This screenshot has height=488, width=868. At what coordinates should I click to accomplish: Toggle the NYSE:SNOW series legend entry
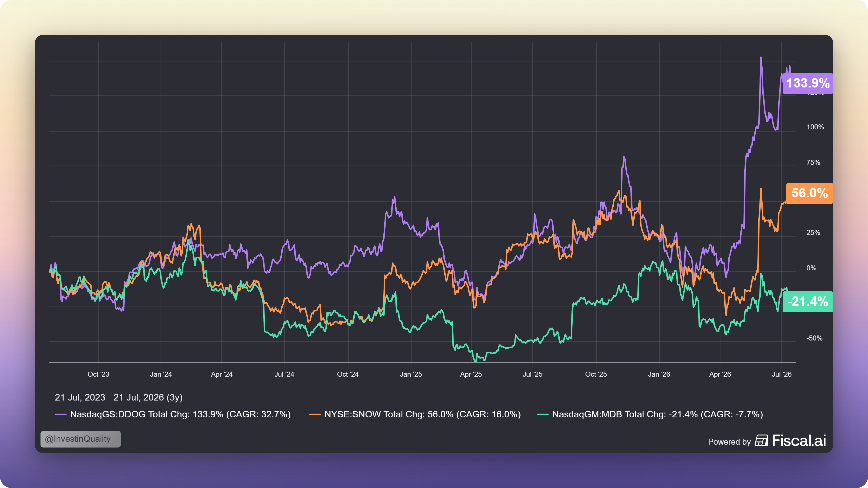pos(415,414)
